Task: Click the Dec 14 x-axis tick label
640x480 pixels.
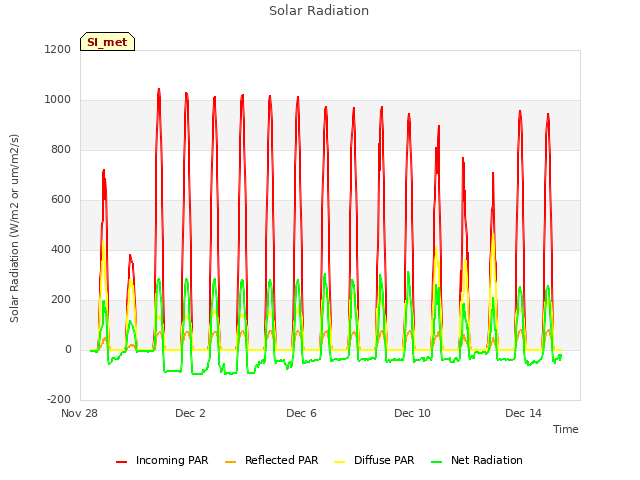Action: click(x=523, y=413)
